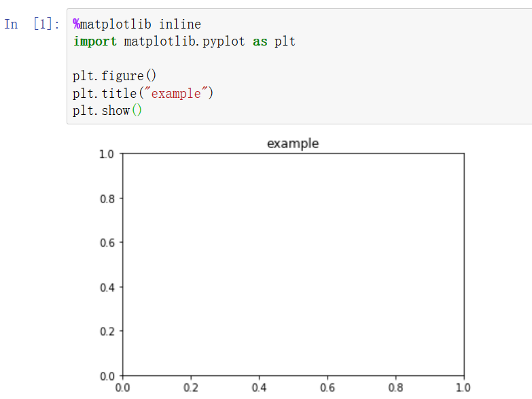
Task: Click the import matplotlib.pyplot line
Action: coord(184,41)
